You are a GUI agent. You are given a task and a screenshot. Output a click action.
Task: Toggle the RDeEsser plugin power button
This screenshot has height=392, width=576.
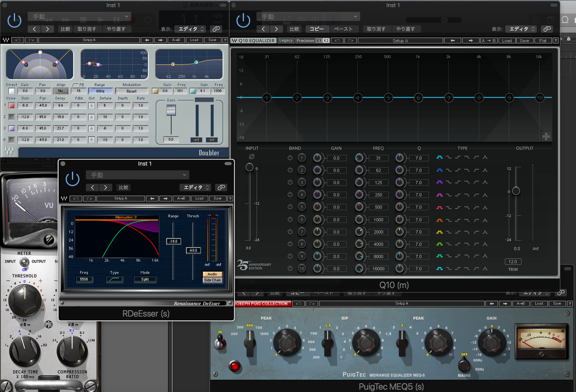pyautogui.click(x=72, y=179)
